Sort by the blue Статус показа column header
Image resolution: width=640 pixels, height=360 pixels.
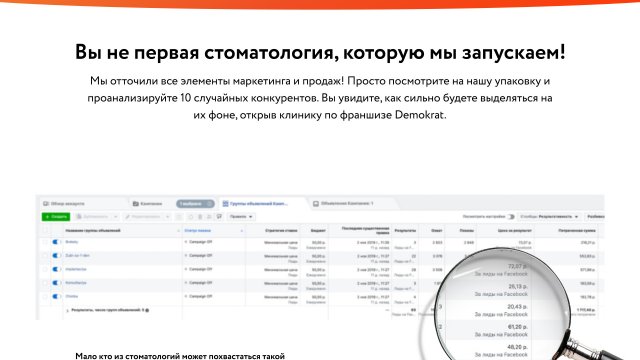coord(198,231)
